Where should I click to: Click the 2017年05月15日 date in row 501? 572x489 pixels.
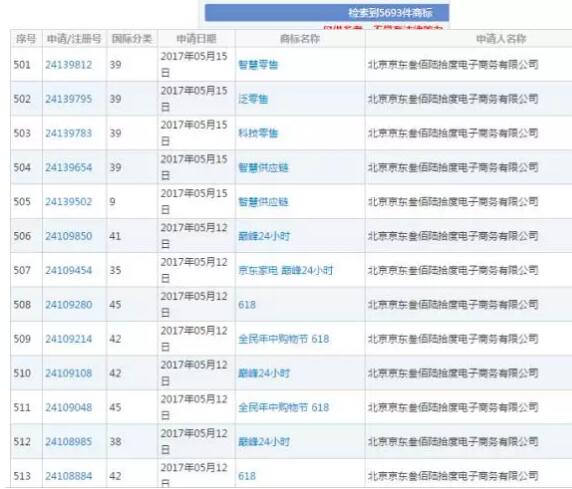click(x=194, y=65)
